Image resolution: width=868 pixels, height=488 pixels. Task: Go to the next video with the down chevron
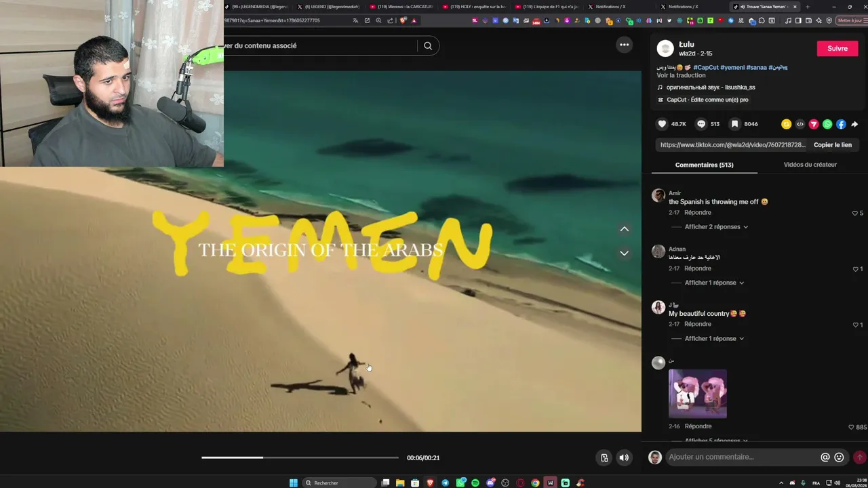pos(624,253)
